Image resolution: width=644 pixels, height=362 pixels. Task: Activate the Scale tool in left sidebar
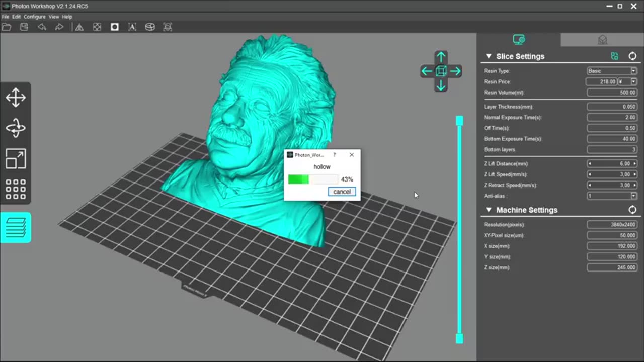(x=16, y=159)
